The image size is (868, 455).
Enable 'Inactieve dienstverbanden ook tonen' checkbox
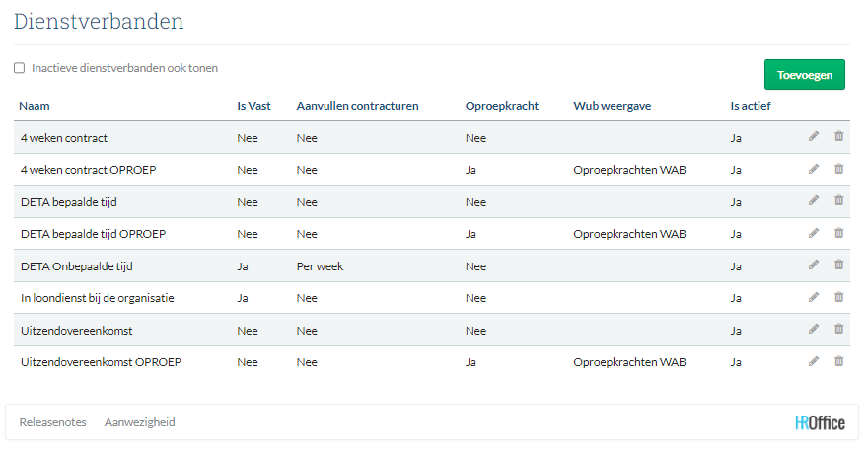coord(20,69)
